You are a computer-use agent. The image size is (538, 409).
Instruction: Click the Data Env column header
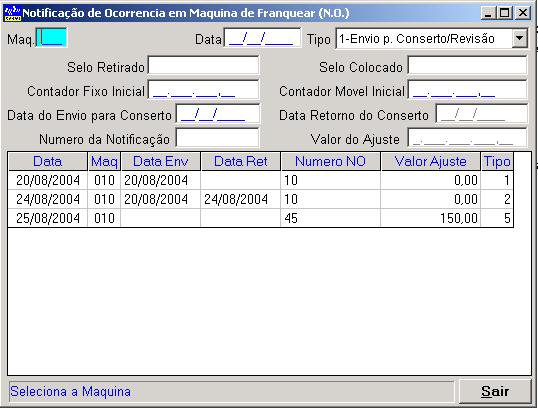click(x=161, y=162)
